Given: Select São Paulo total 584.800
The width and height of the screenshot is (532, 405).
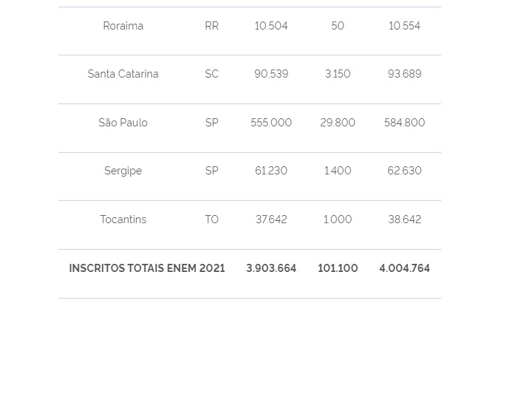Looking at the screenshot, I should click(x=404, y=123).
